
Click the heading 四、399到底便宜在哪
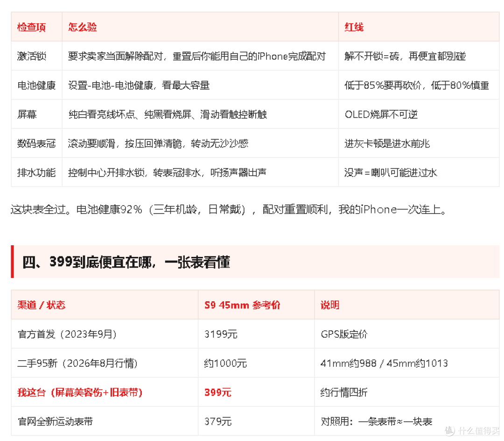pos(126,262)
